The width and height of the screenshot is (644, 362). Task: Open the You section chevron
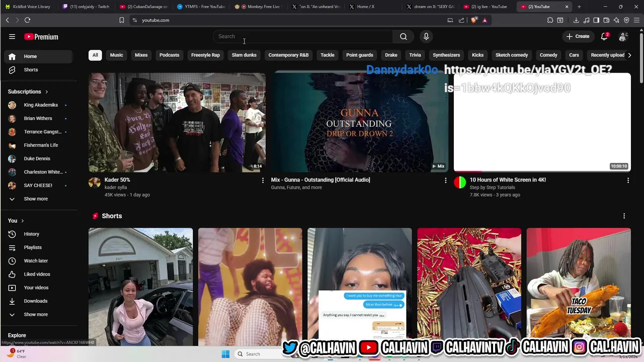pos(22,221)
